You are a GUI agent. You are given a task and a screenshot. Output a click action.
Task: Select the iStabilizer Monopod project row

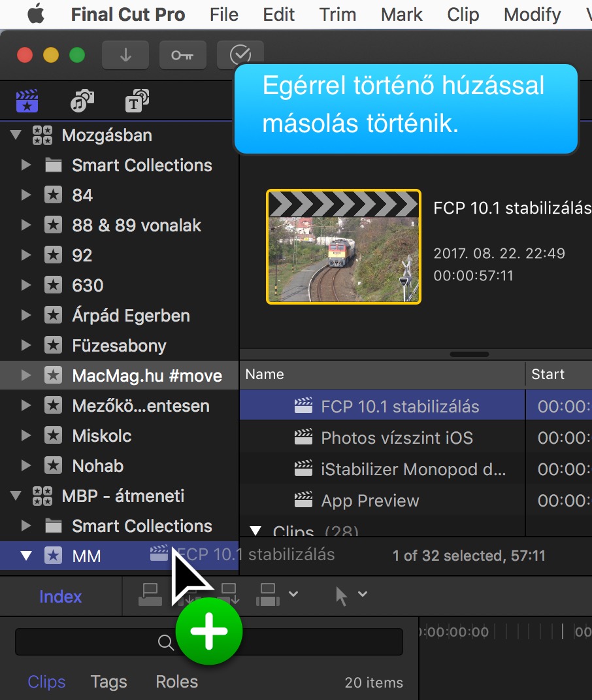[x=416, y=469]
